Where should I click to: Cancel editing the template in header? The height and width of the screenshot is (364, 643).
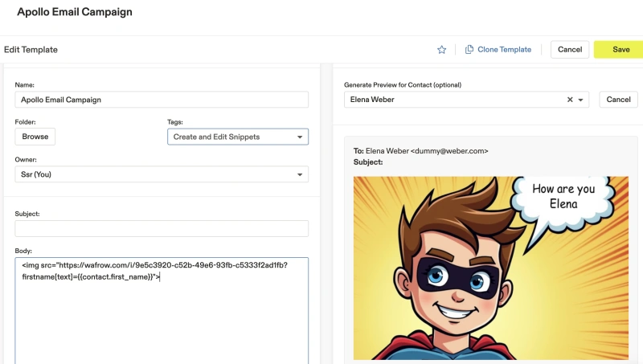coord(570,50)
